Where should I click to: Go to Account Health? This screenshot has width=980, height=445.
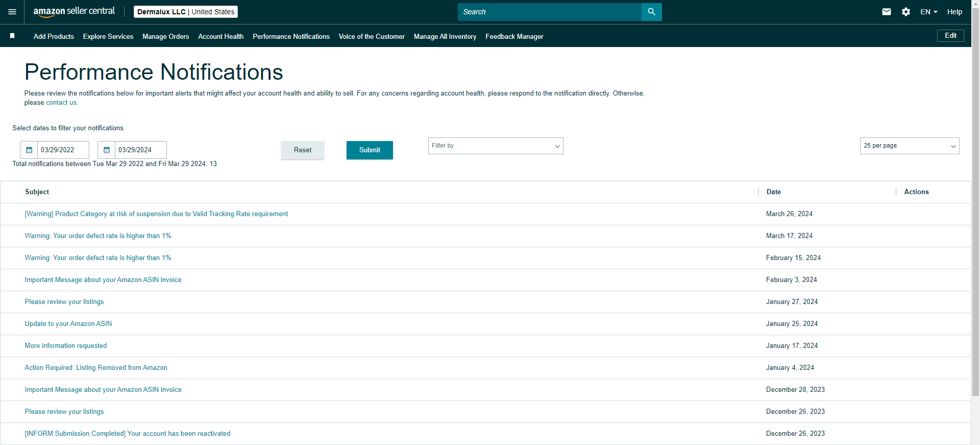point(221,36)
